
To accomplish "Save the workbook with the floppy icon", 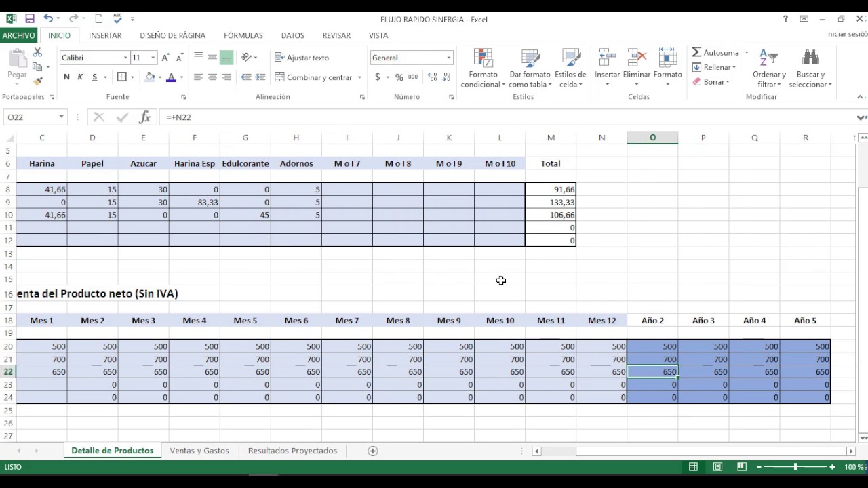I will click(x=30, y=19).
